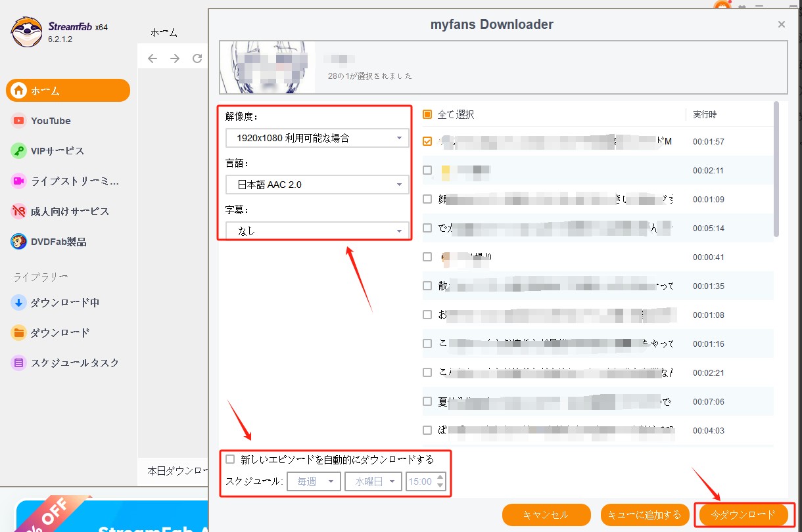The image size is (802, 532).
Task: Check the video lasting 00:07:06
Action: (427, 401)
